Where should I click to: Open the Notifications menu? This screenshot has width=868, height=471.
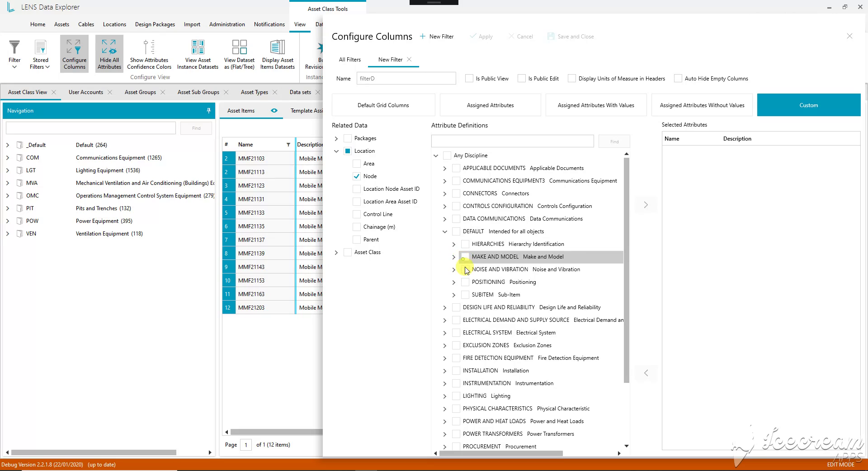tap(269, 24)
